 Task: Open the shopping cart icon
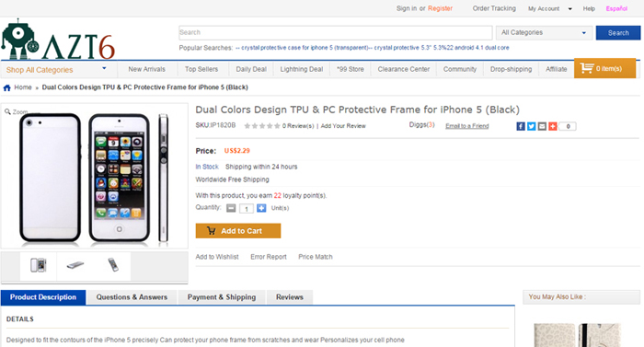[x=587, y=68]
